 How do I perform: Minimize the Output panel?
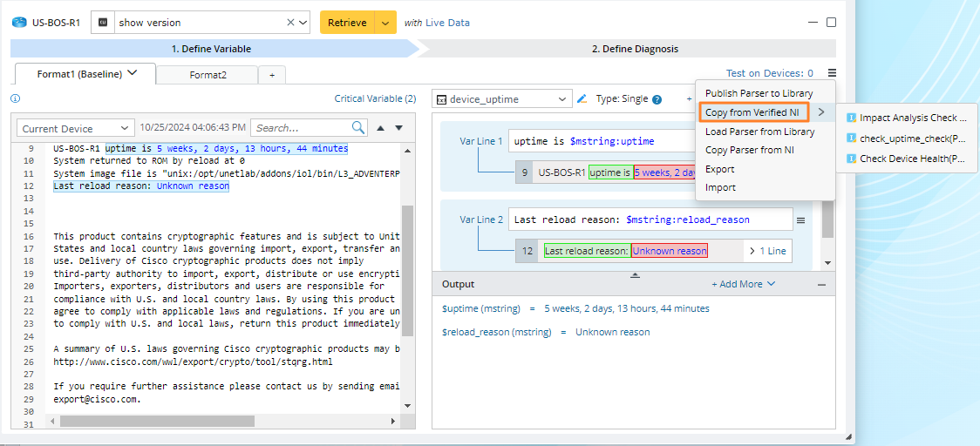821,284
